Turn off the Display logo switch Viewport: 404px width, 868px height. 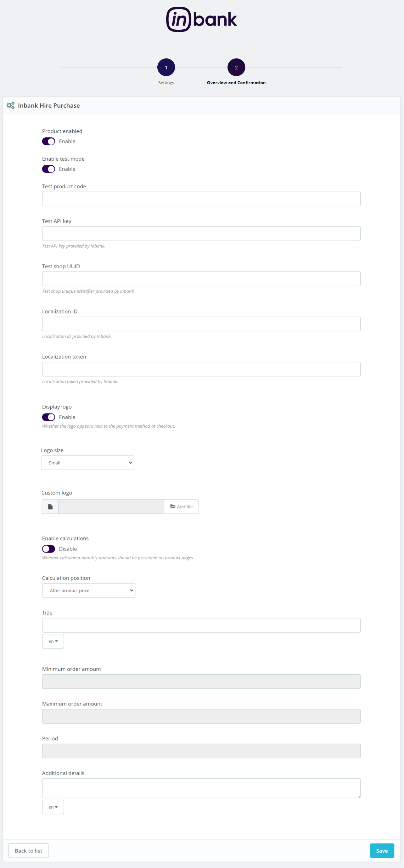[49, 417]
